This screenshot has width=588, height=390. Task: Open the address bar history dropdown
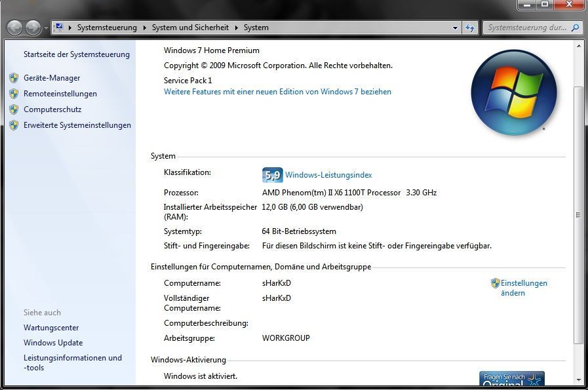click(455, 28)
